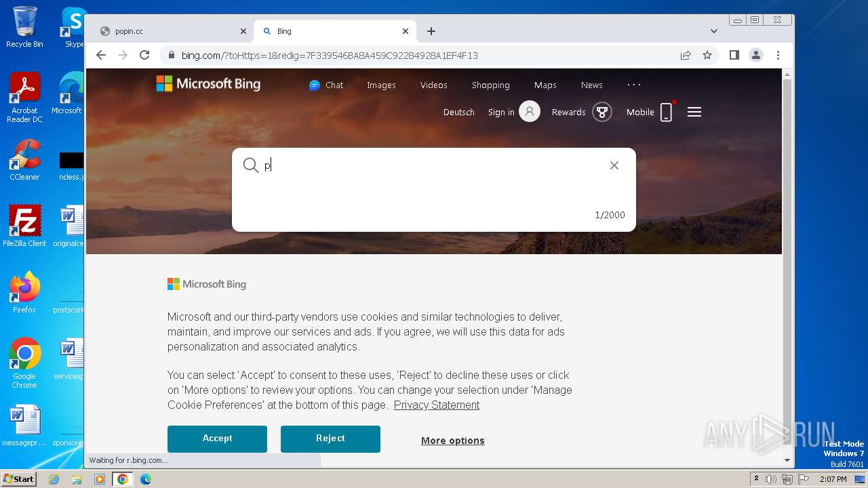
Task: Click Sign in text
Action: [501, 113]
